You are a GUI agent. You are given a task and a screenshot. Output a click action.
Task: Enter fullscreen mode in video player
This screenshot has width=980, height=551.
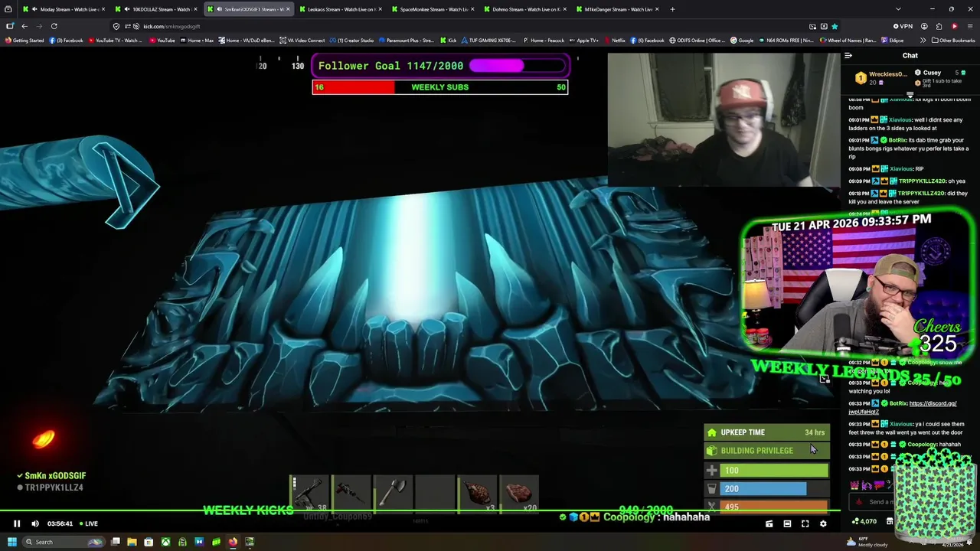(x=805, y=523)
